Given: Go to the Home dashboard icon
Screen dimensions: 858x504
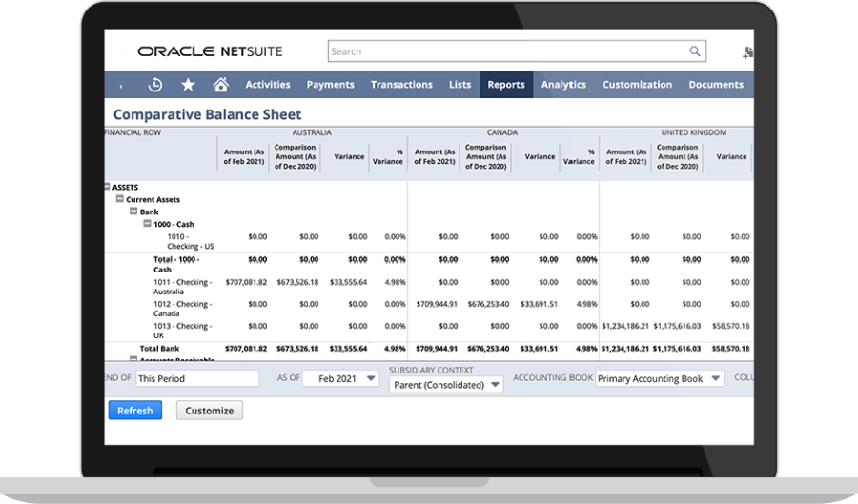Looking at the screenshot, I should tap(220, 84).
